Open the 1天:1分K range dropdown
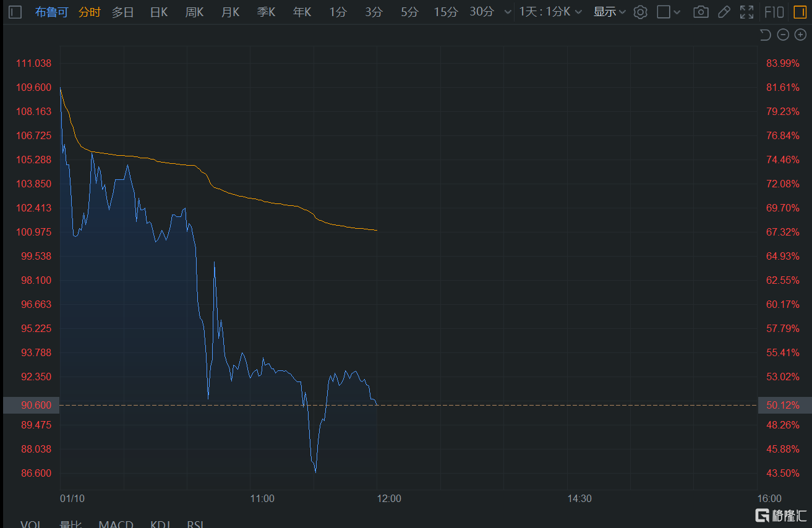 tap(550, 12)
